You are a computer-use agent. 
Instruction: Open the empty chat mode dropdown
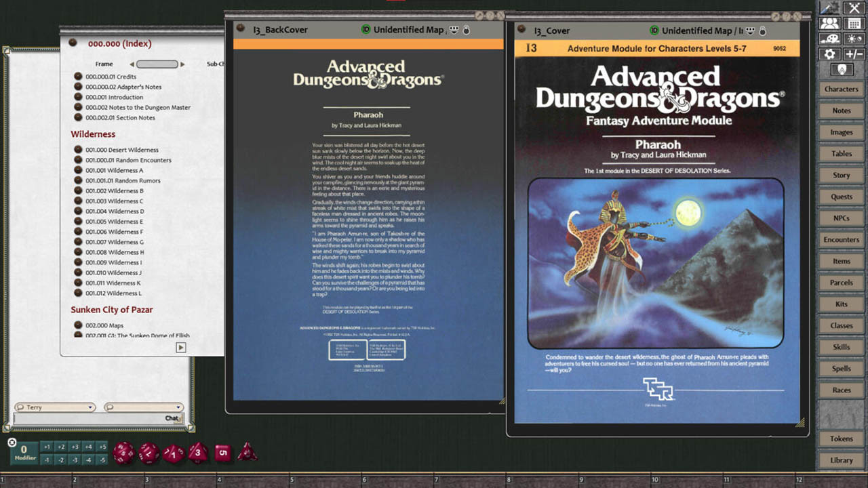143,407
